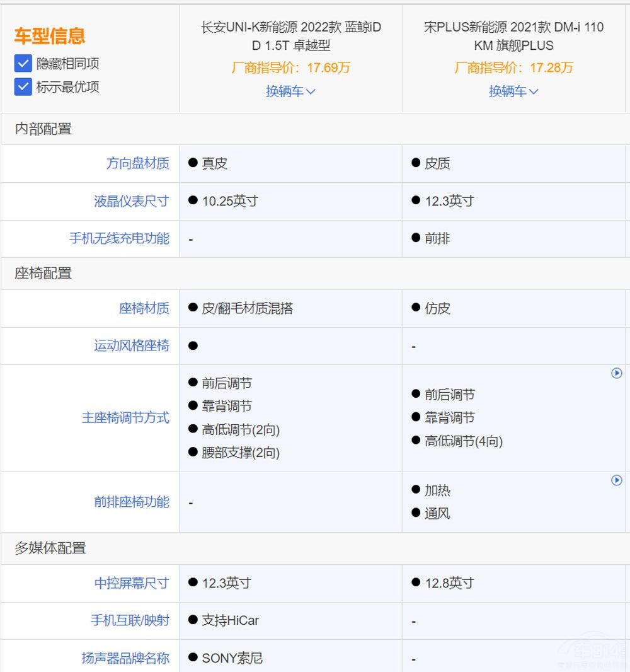Screen dimensions: 630x672
Task: Click the 扬声器品牌名称 link
Action: 125,658
